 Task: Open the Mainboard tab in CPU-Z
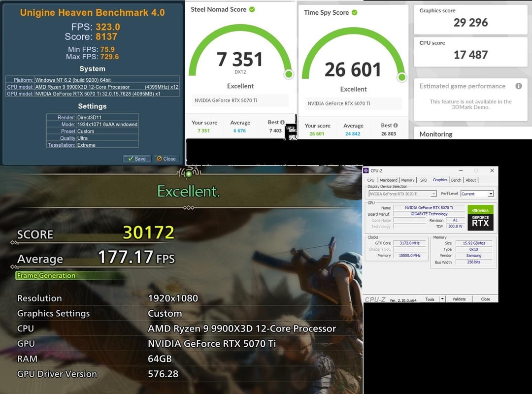[x=389, y=180]
